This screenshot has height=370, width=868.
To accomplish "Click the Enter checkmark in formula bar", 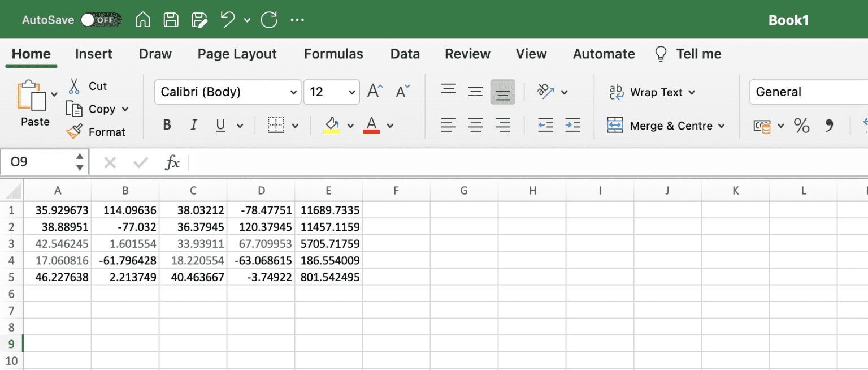I will 140,164.
